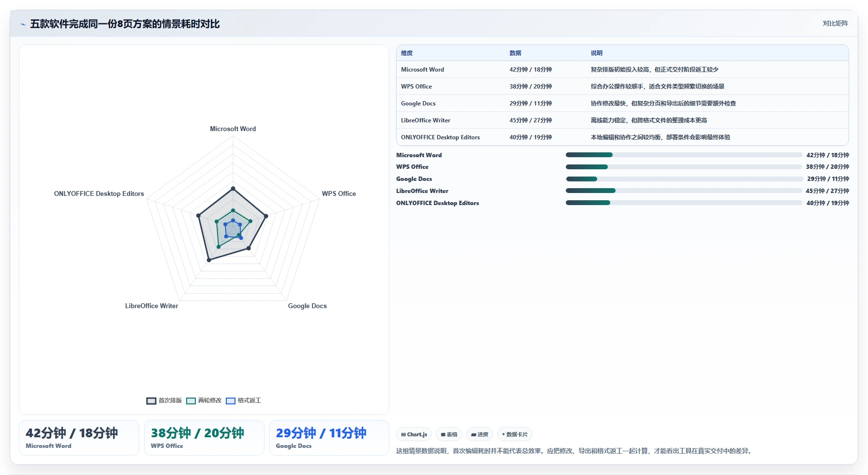The image size is (868, 475).
Task: Click the Google Docs progress bar
Action: coord(684,179)
